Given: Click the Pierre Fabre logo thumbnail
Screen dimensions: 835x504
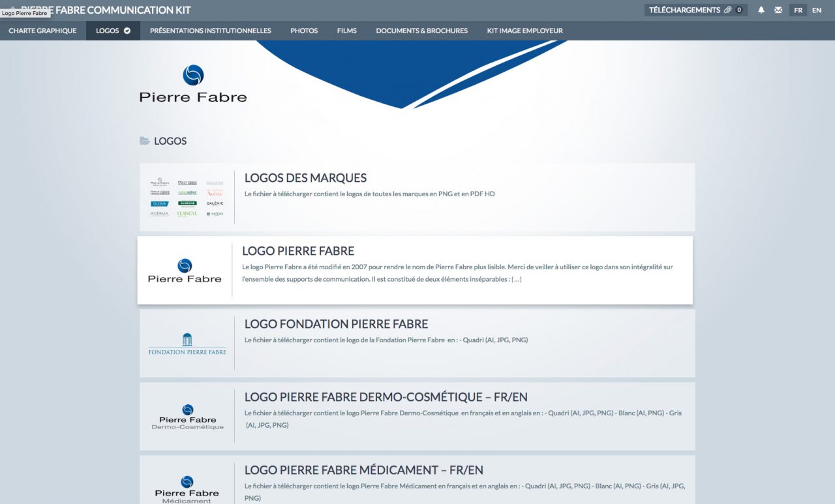Looking at the screenshot, I should [185, 271].
